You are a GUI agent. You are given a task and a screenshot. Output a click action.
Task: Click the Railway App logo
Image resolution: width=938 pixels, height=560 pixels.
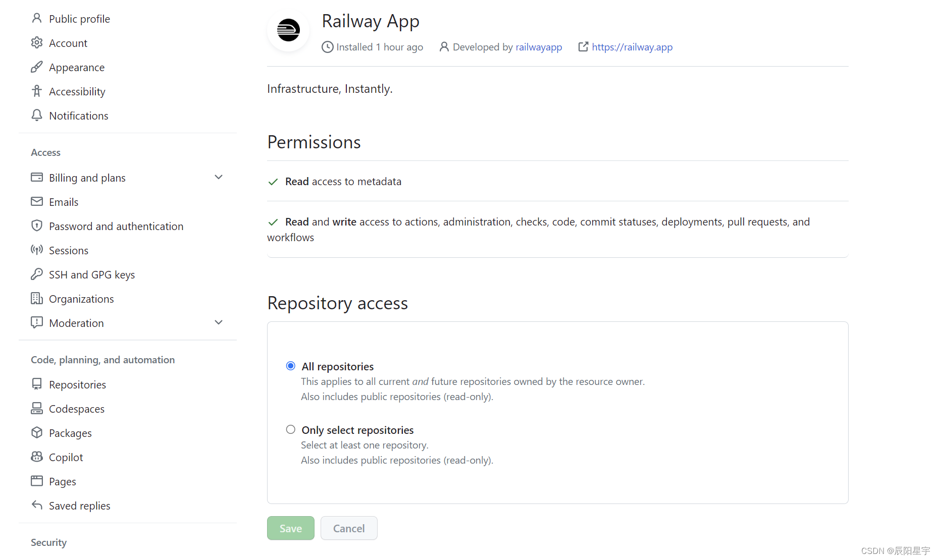pos(288,30)
